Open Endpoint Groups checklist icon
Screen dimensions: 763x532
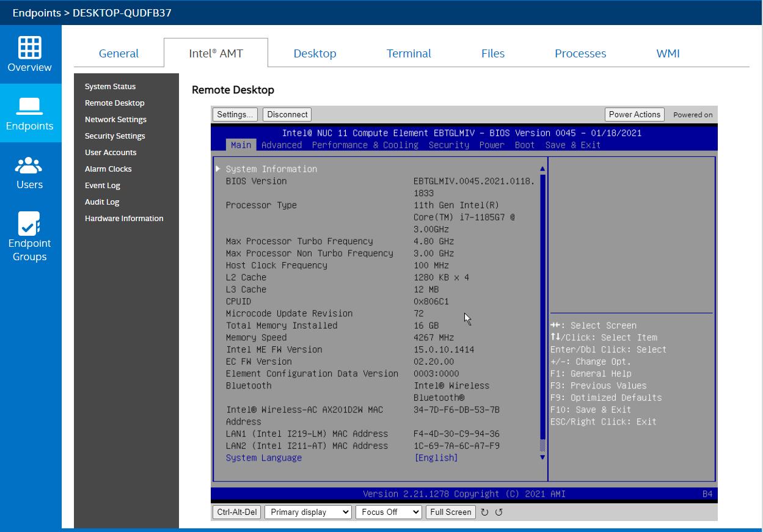(x=29, y=224)
